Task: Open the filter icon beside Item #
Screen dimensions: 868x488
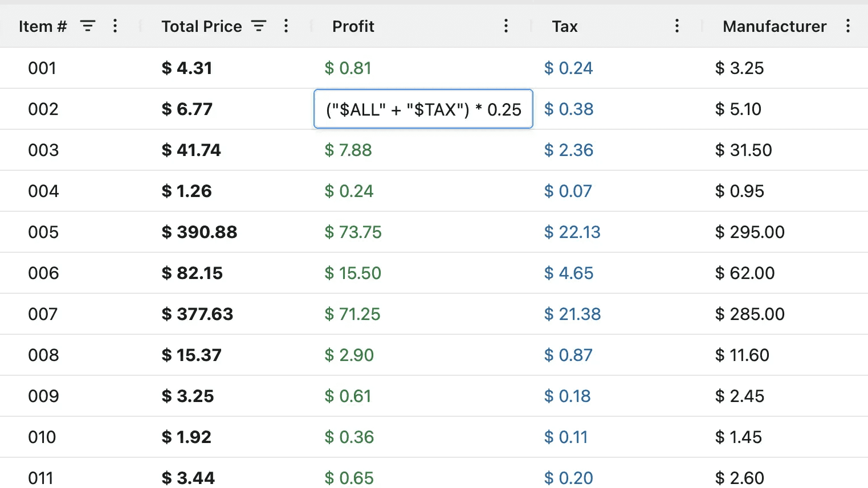Action: click(87, 26)
